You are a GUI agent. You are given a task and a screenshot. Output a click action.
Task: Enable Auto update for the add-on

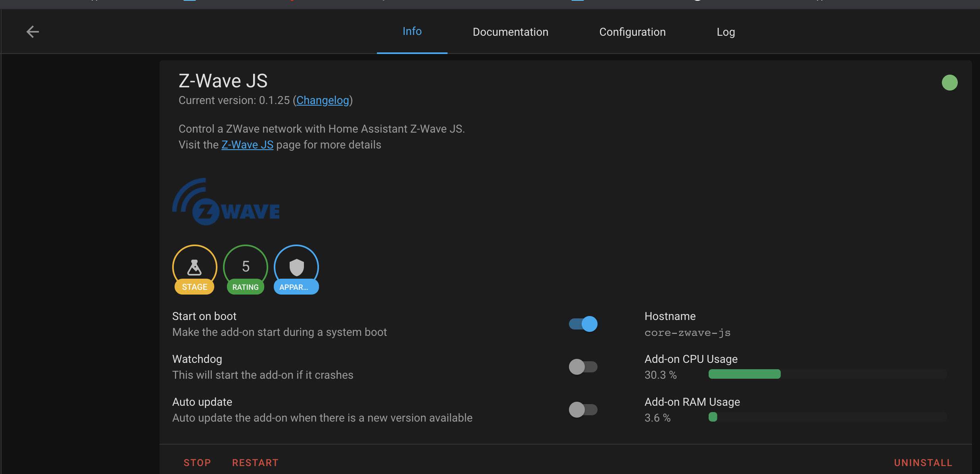pyautogui.click(x=583, y=409)
